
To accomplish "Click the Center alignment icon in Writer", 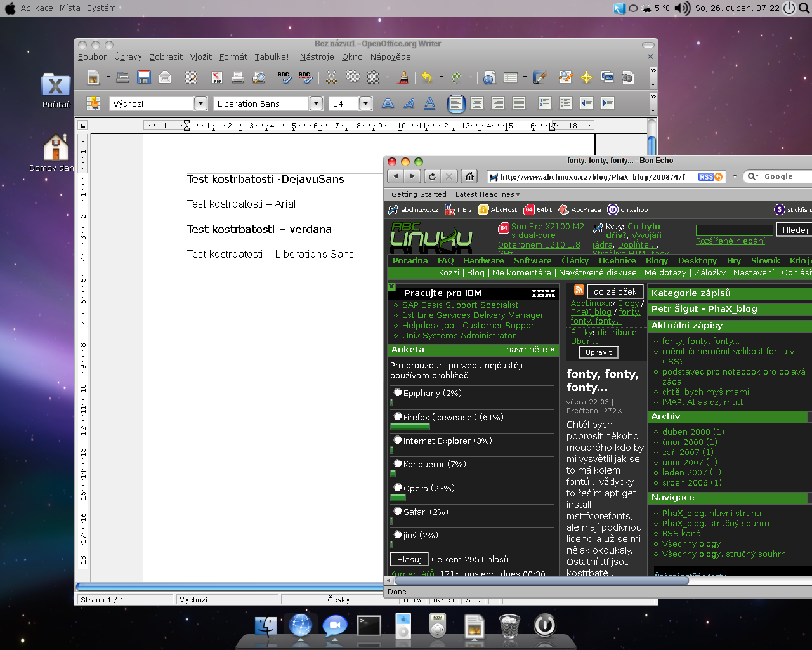I will [x=477, y=103].
